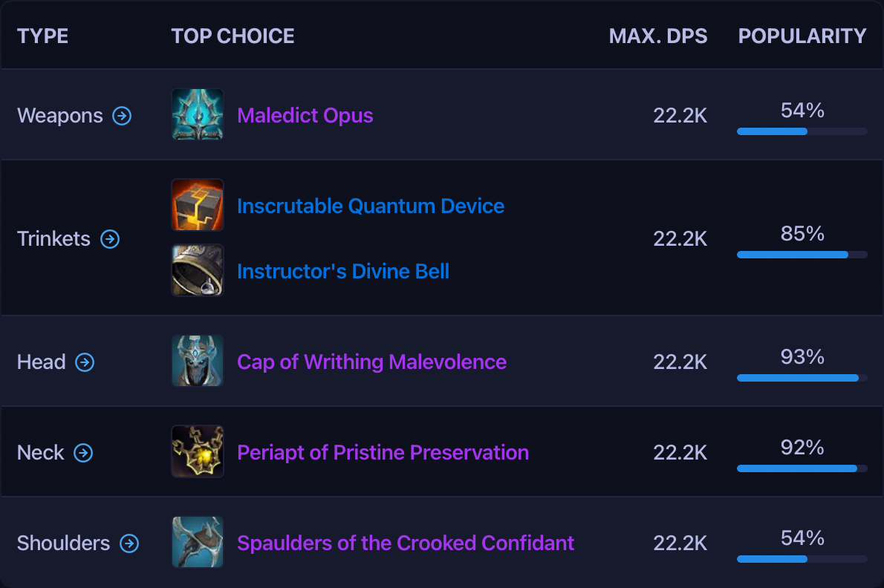The height and width of the screenshot is (588, 884).
Task: Click the Maledict Opus weapon icon
Action: click(x=197, y=115)
